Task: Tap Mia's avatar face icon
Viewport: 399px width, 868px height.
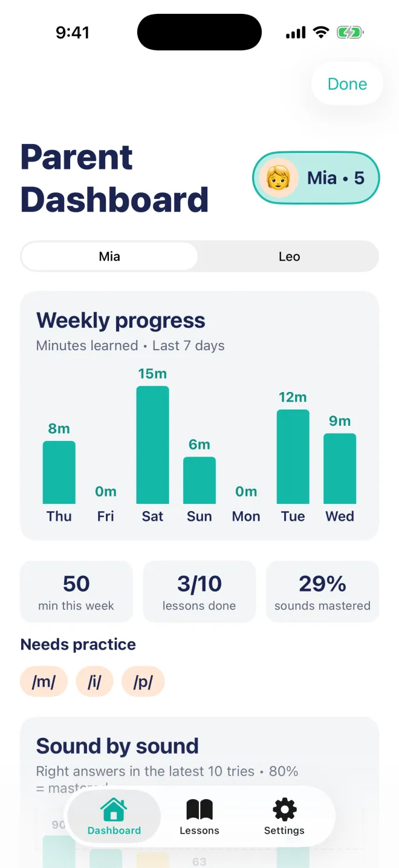Action: 279,178
